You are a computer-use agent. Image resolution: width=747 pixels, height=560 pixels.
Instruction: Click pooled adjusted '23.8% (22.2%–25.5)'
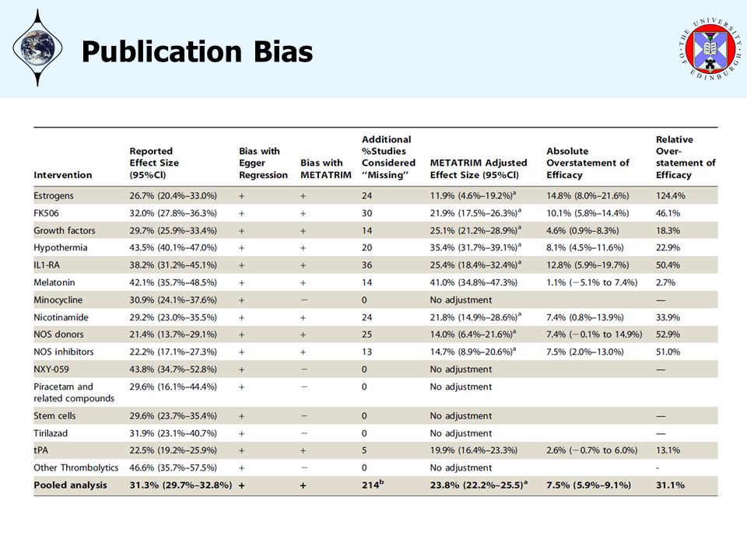(x=479, y=485)
